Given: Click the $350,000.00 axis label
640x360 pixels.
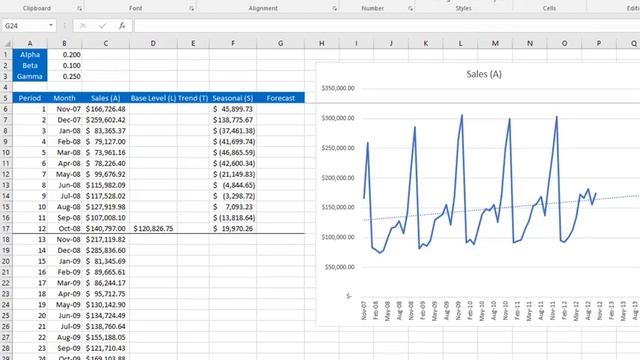Looking at the screenshot, I should pyautogui.click(x=338, y=88).
